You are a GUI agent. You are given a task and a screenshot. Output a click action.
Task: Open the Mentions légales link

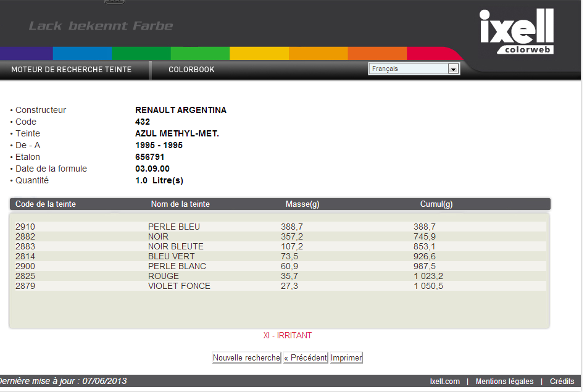click(x=504, y=382)
